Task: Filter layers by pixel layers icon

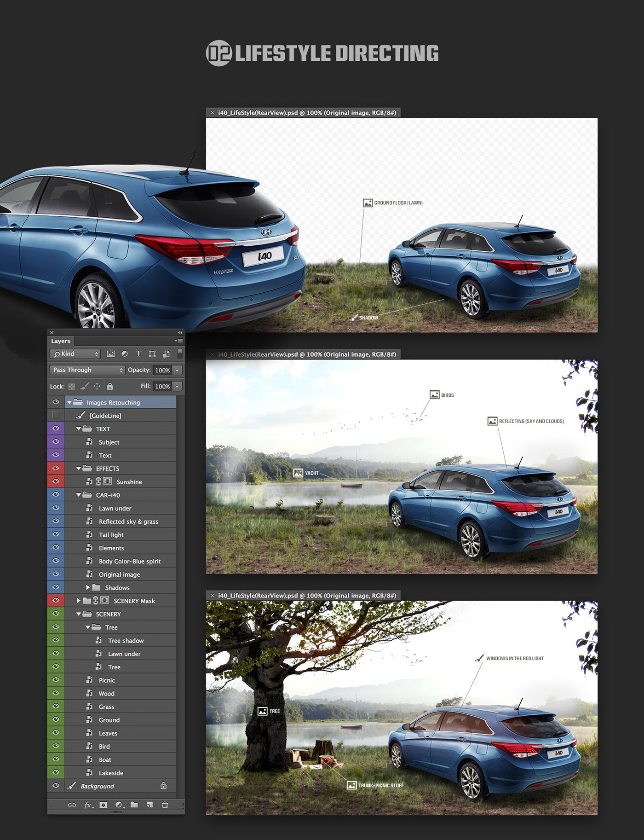Action: coord(110,354)
